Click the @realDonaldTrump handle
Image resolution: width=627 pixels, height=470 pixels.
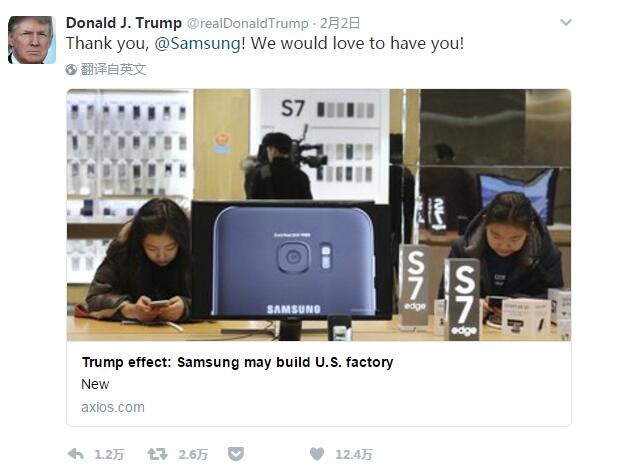pos(248,23)
